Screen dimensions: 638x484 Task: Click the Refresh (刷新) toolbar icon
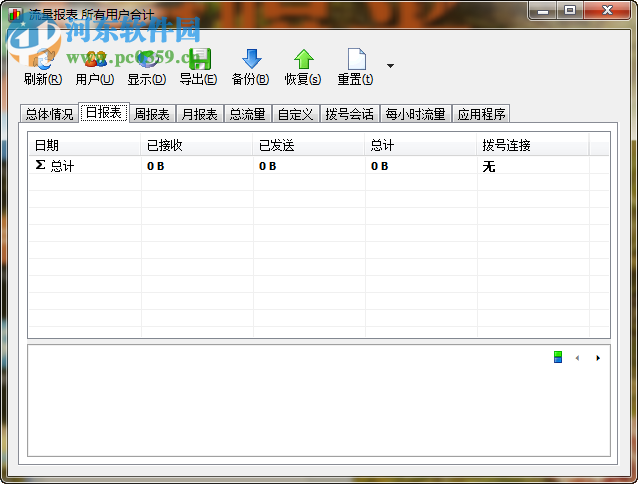tap(43, 59)
